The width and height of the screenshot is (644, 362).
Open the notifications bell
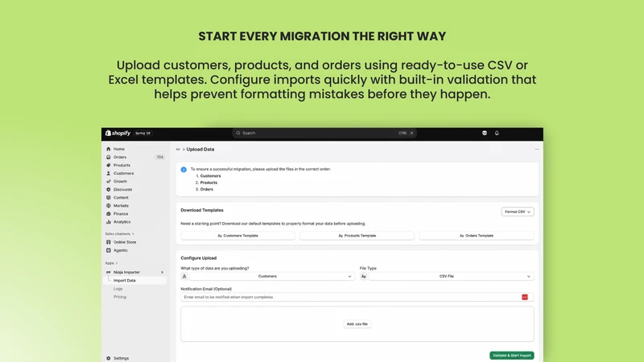pyautogui.click(x=497, y=133)
